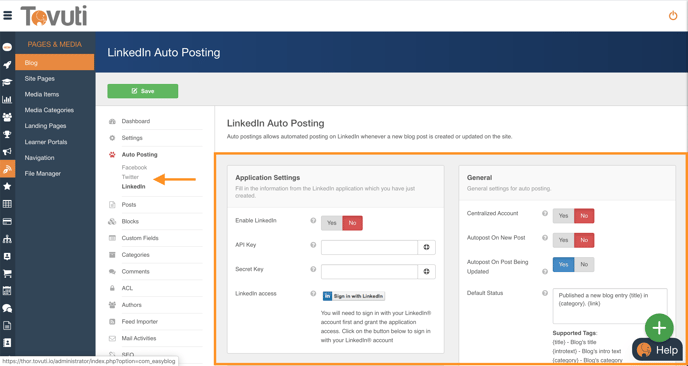The height and width of the screenshot is (366, 688).
Task: Open Blocks menu item
Action: [x=130, y=221]
